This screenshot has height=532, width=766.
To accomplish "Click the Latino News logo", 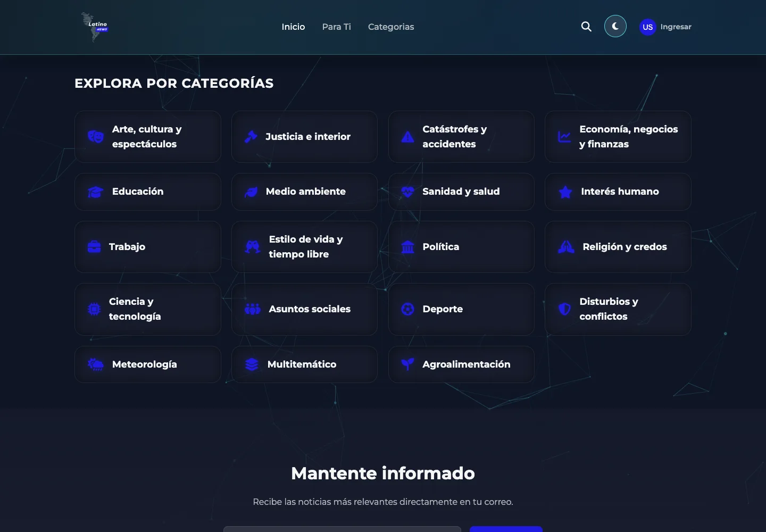I will pos(95,27).
